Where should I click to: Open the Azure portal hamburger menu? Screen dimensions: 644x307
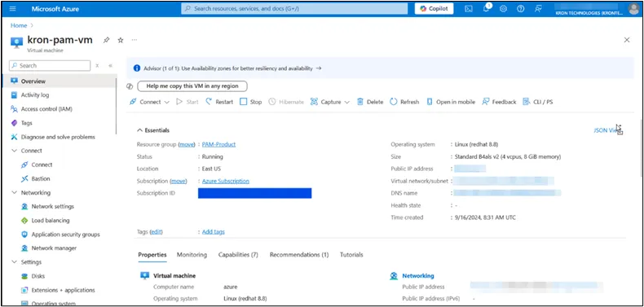tap(12, 9)
